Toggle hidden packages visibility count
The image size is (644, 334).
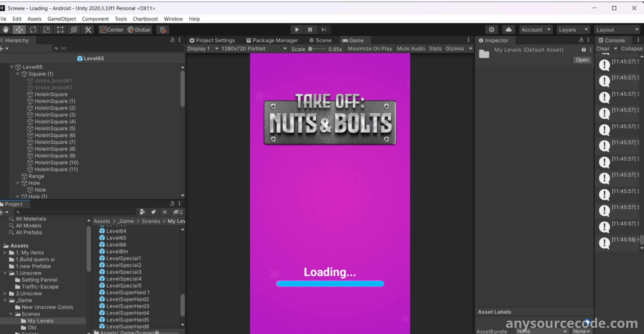178,212
